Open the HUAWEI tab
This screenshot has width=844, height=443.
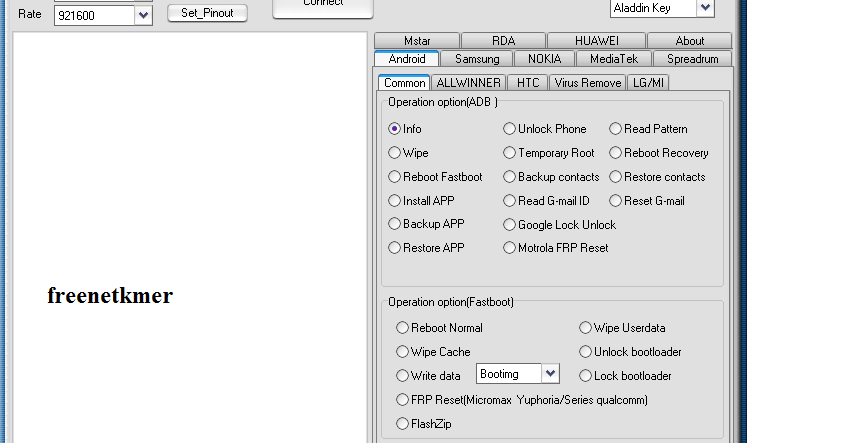point(596,41)
